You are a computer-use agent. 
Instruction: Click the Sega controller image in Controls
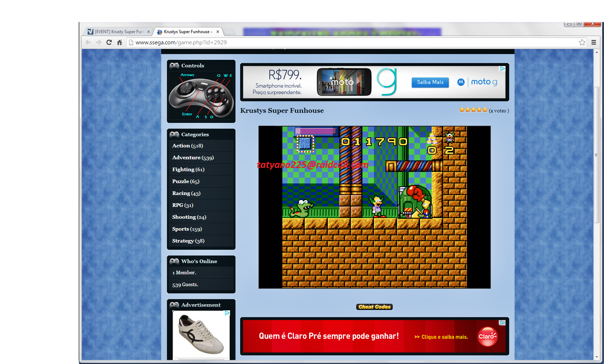tap(201, 96)
